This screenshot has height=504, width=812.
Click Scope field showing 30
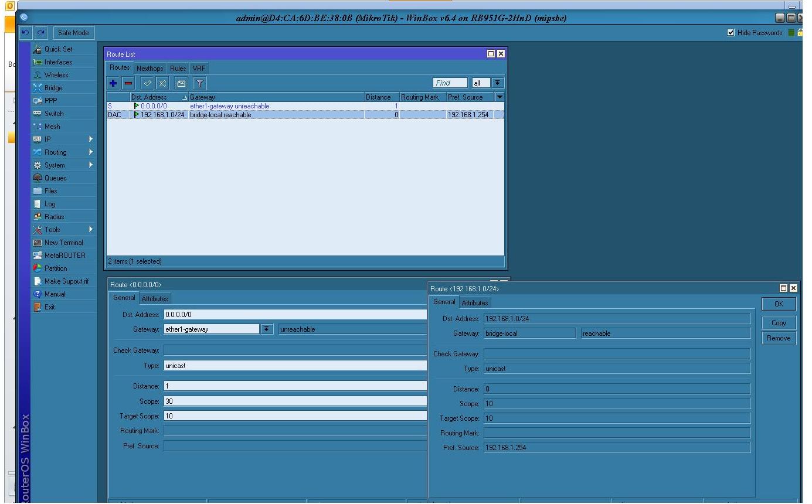[295, 401]
